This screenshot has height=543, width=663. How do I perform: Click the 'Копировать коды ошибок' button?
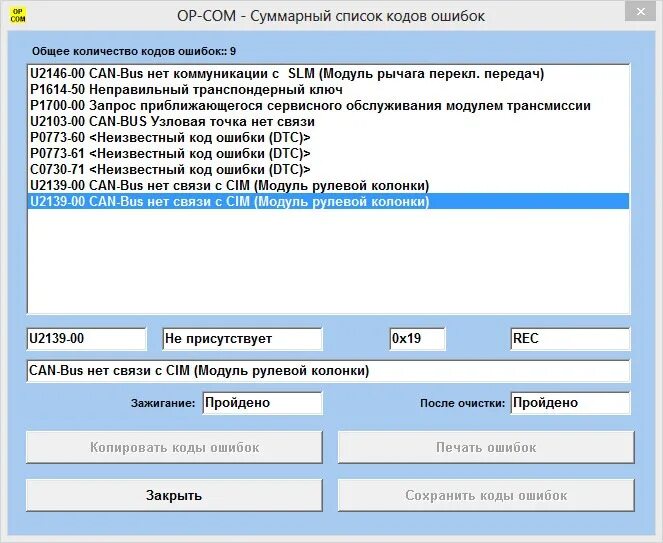174,447
